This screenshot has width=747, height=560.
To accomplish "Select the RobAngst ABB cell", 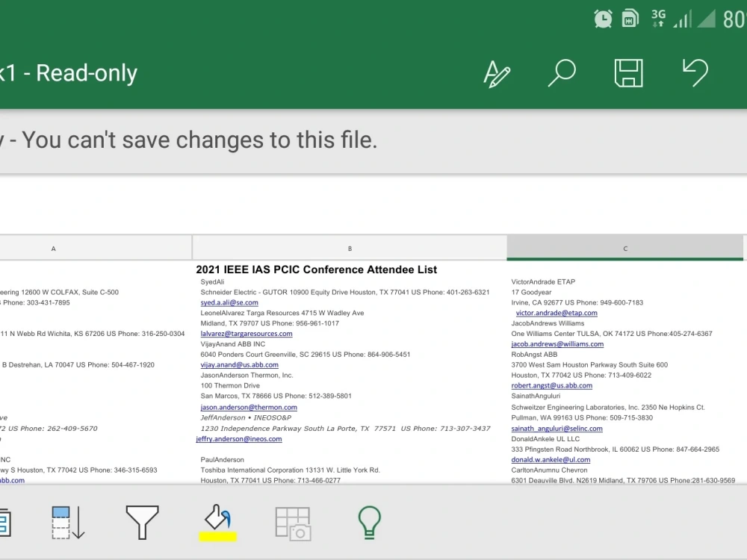I will (534, 354).
